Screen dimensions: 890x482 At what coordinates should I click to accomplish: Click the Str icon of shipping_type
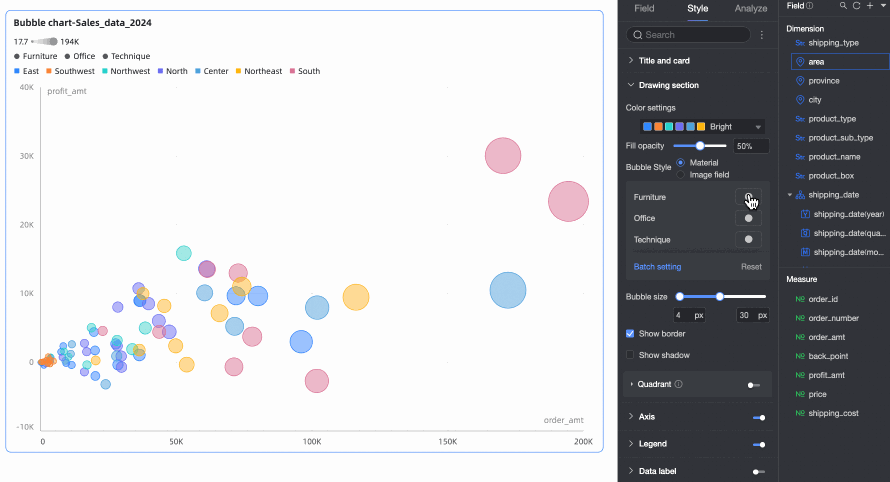[x=800, y=43]
